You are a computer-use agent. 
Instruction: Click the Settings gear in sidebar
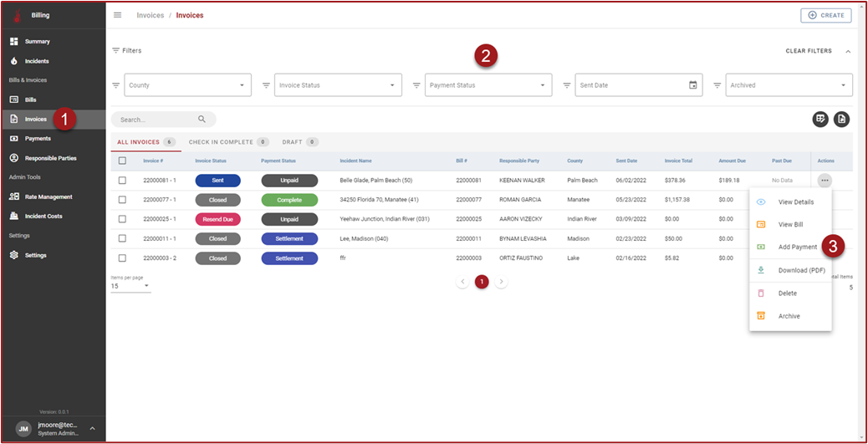click(14, 255)
